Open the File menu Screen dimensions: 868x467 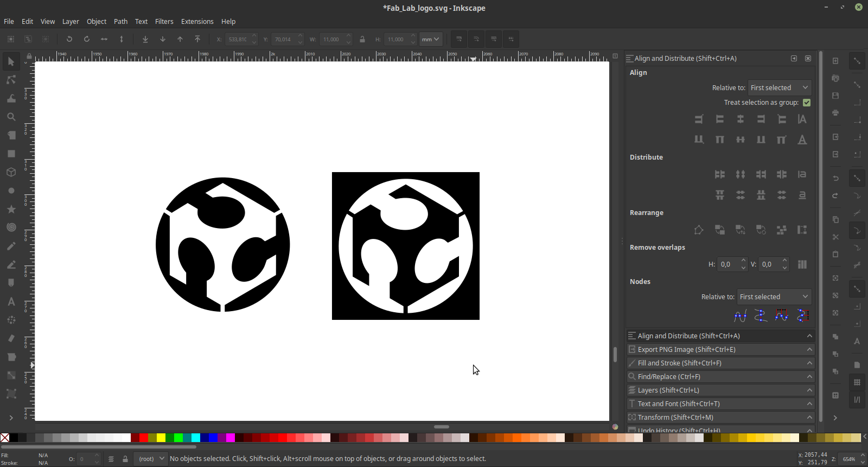[x=9, y=21]
